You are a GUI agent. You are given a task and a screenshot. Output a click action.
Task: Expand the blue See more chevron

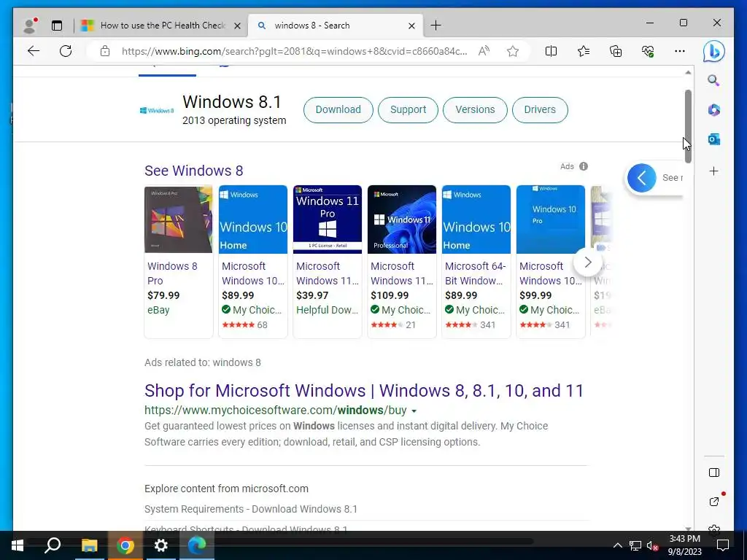click(x=642, y=178)
